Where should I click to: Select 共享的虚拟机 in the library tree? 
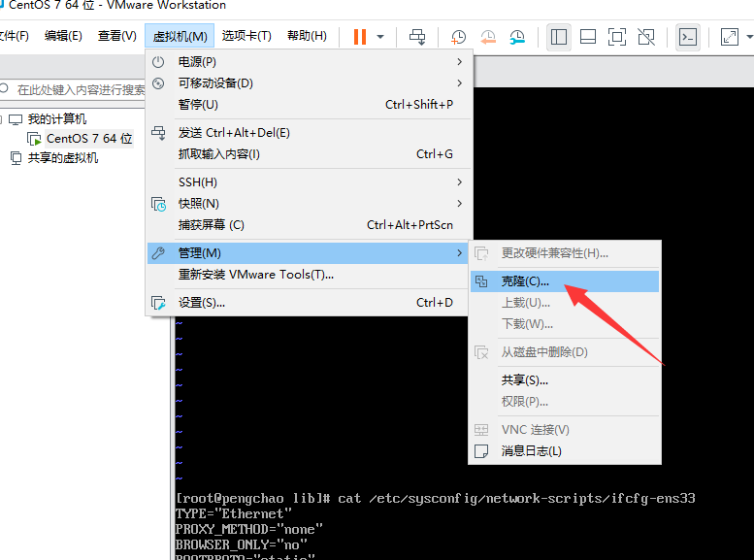[x=63, y=158]
